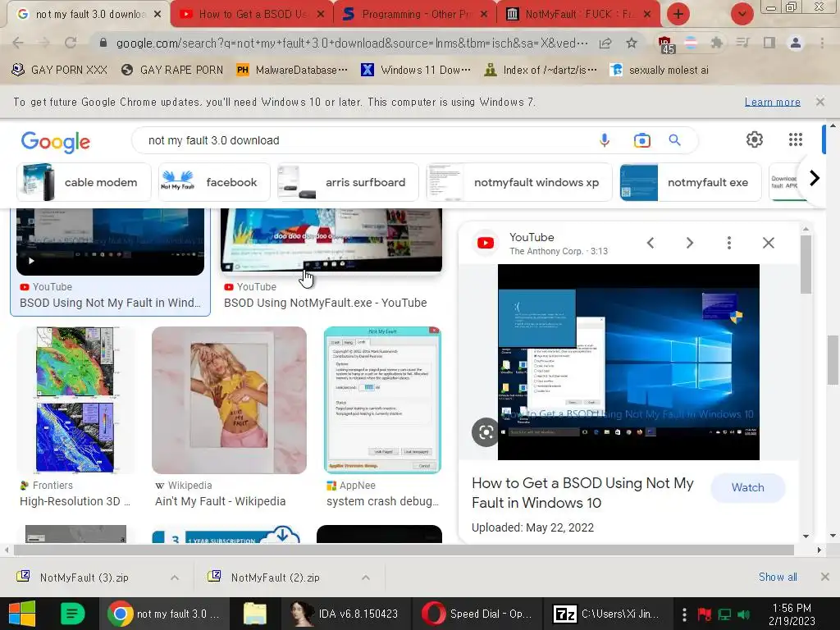Viewport: 840px width, 630px height.
Task: Expand options for NotMyFault (2).zip download
Action: (x=365, y=577)
